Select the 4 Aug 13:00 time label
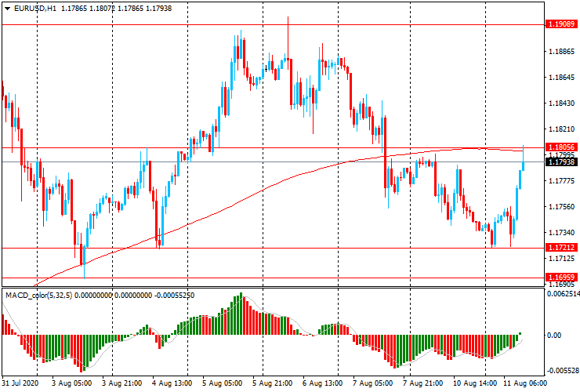 click(x=173, y=383)
